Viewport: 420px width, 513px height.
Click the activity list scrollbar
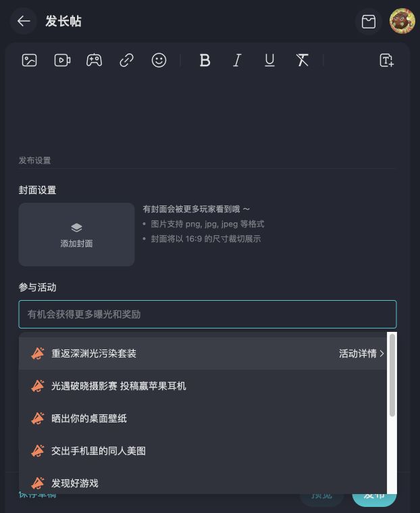pyautogui.click(x=392, y=375)
